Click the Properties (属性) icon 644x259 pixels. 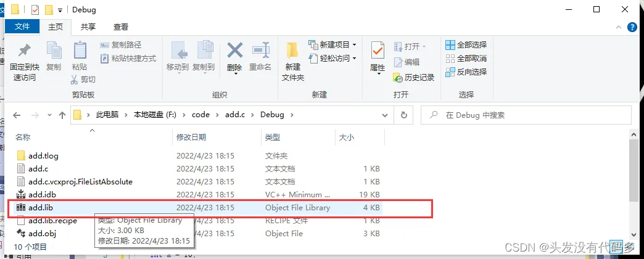[x=378, y=51]
